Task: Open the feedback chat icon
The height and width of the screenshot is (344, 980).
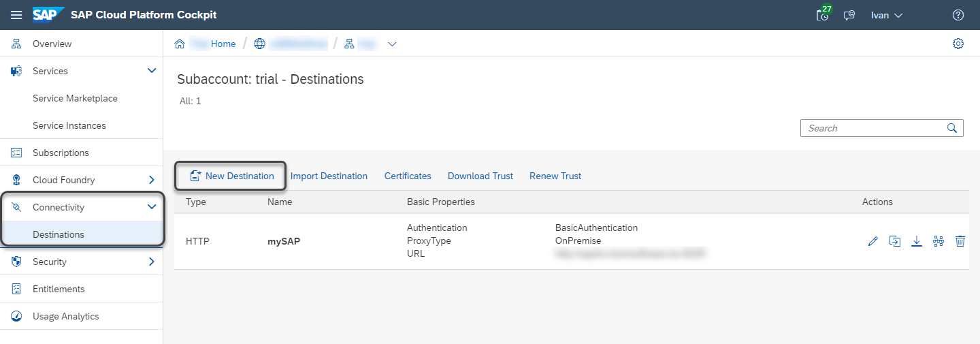Action: click(x=849, y=15)
